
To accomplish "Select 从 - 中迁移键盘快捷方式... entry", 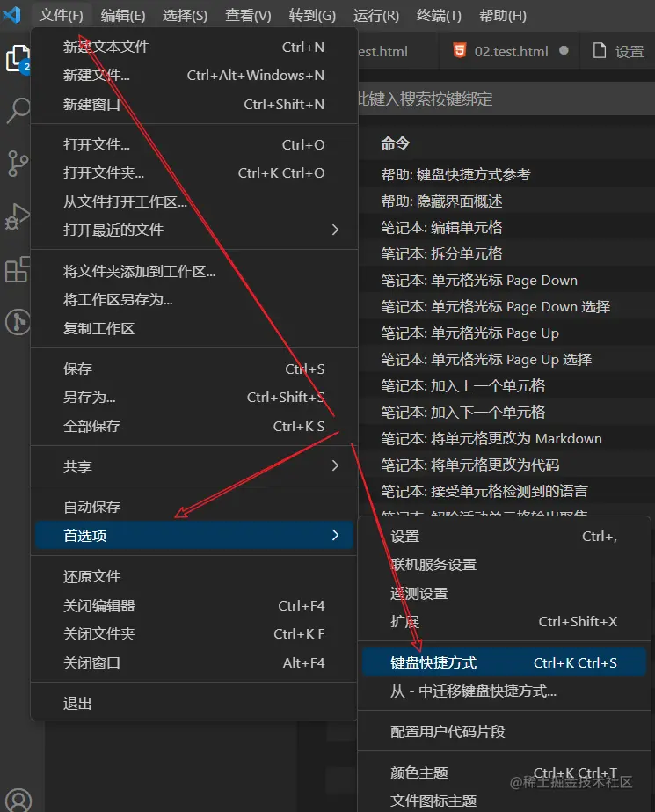I will [x=504, y=691].
